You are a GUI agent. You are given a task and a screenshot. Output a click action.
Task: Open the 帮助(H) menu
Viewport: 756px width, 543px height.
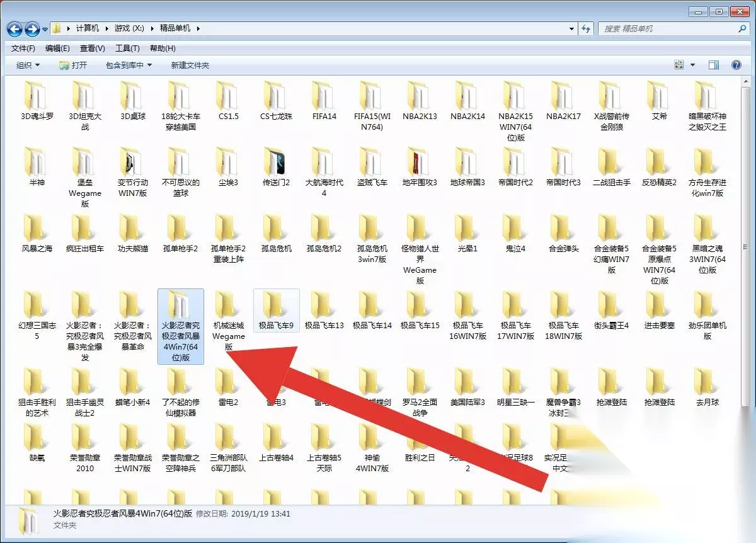(x=163, y=49)
